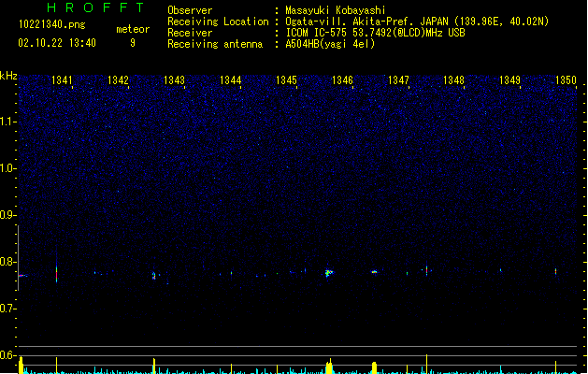
Task: Click the 1343 time marker
Action: pos(174,80)
